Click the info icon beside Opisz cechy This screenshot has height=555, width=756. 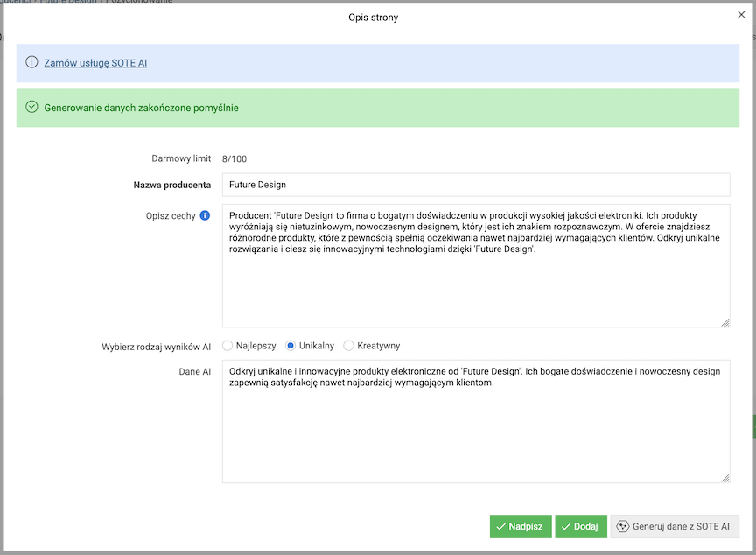(205, 215)
